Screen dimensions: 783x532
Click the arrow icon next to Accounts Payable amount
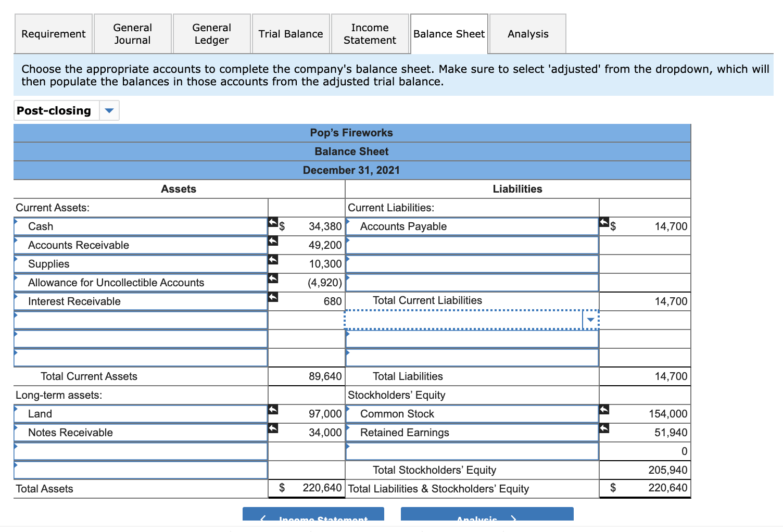point(604,223)
